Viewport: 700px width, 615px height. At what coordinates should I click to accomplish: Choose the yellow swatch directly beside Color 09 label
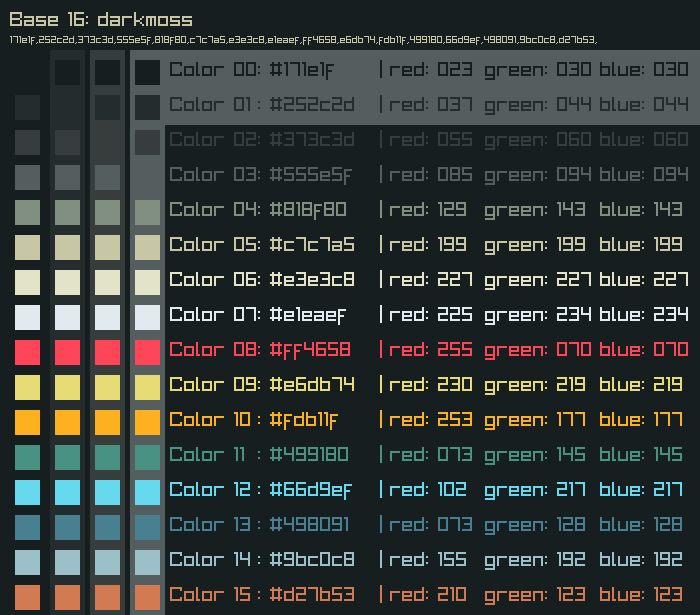(x=147, y=387)
